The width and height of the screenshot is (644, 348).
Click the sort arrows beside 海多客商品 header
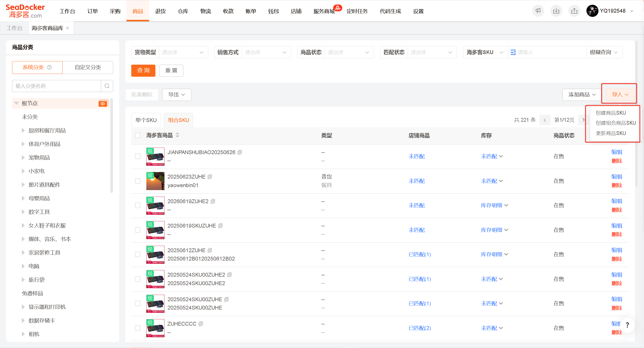pyautogui.click(x=177, y=135)
